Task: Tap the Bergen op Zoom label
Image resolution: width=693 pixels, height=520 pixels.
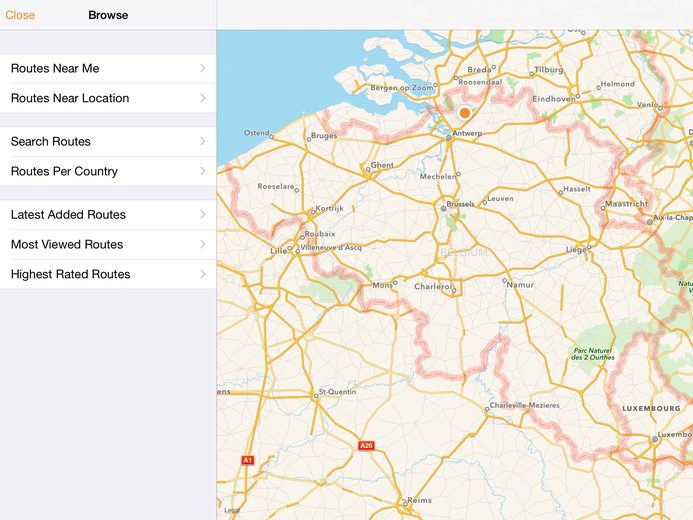Action: point(402,87)
